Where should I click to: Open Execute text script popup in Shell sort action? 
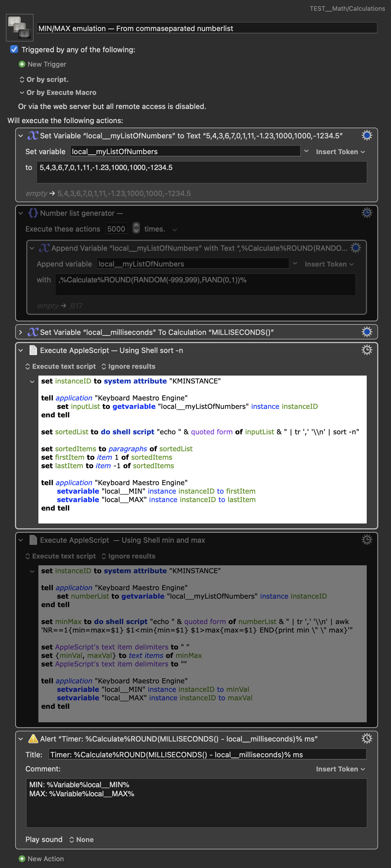[x=61, y=366]
